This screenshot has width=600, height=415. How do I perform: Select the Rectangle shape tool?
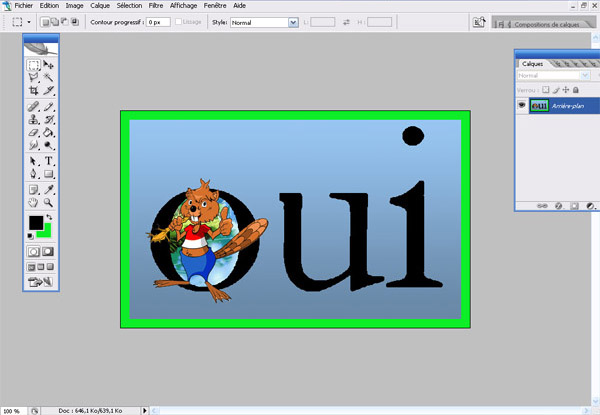click(48, 174)
